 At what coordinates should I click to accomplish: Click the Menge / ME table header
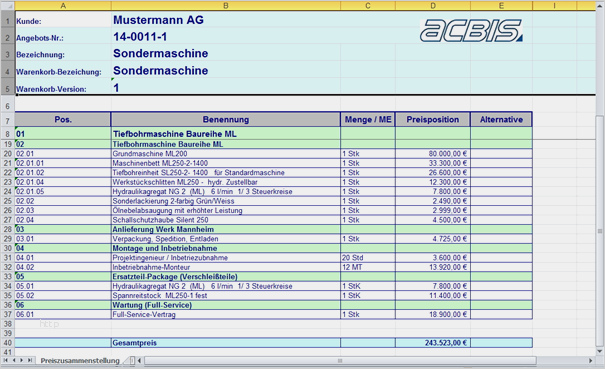[x=368, y=120]
